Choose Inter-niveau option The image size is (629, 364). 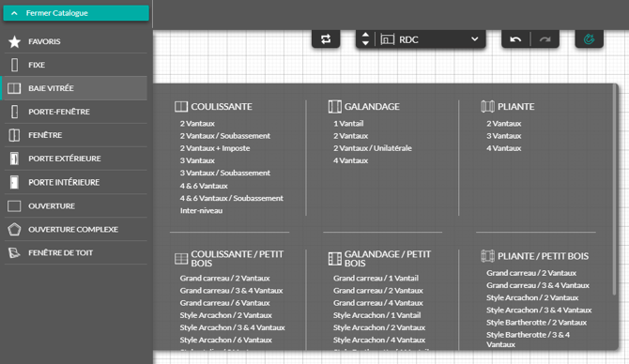(201, 211)
